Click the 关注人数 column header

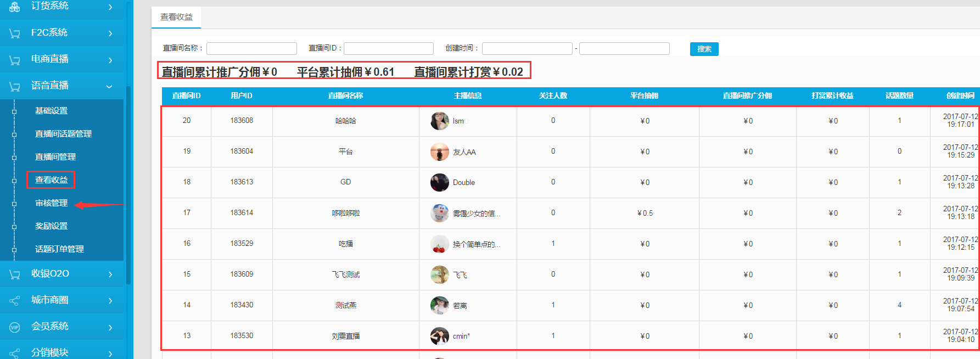click(x=553, y=96)
